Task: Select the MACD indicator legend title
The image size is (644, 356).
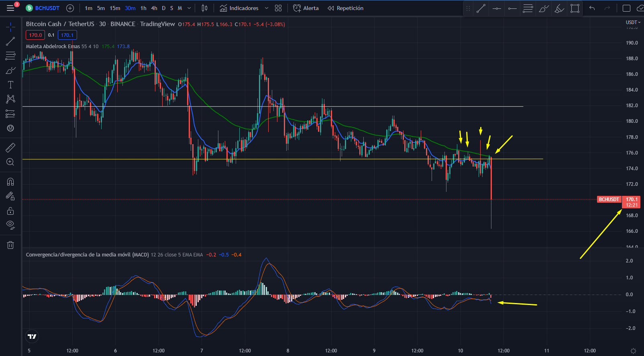Action: [88, 255]
